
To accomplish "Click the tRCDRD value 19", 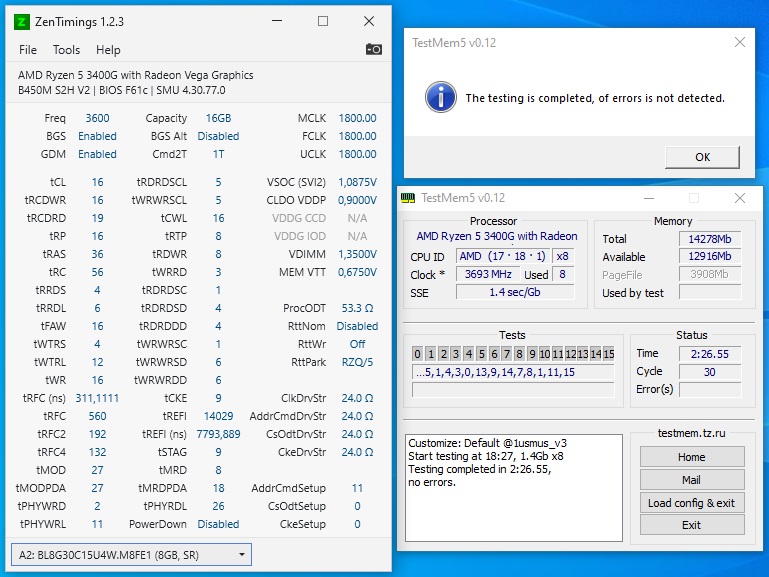I will 98,218.
